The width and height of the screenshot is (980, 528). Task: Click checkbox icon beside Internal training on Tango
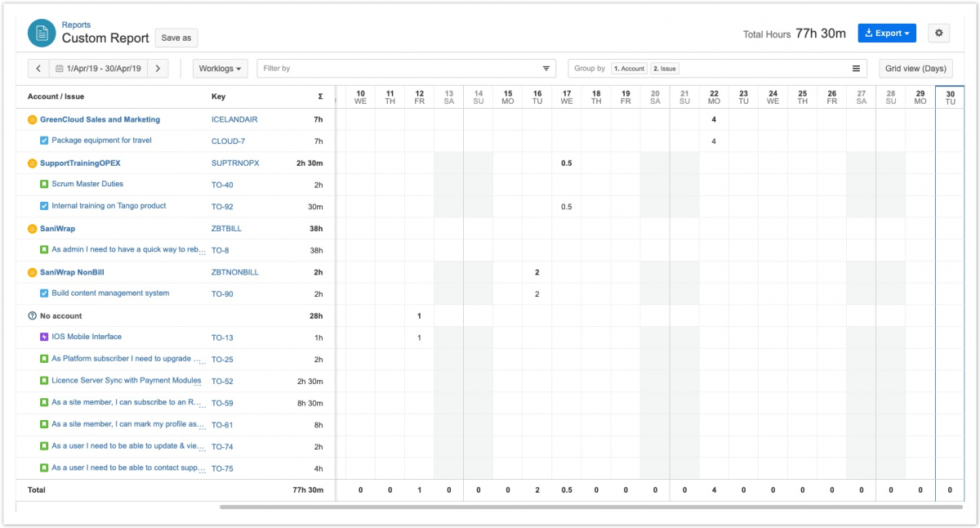pyautogui.click(x=44, y=206)
